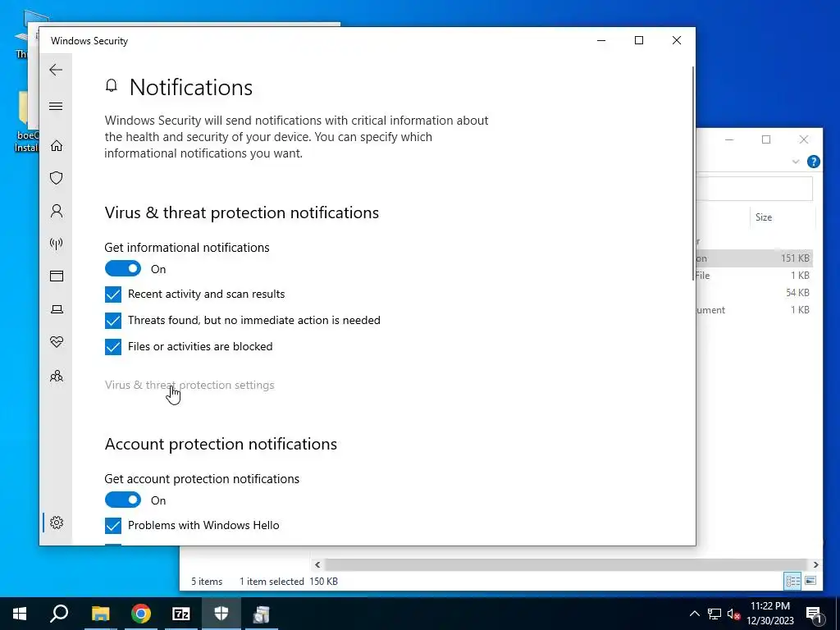
Task: Open taskbar Search magnifier
Action: coord(59,614)
